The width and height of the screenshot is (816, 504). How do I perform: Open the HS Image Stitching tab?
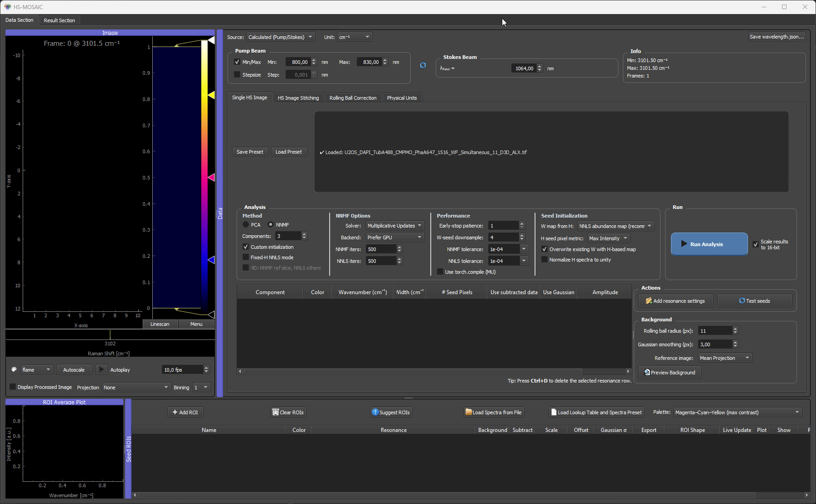coord(298,98)
